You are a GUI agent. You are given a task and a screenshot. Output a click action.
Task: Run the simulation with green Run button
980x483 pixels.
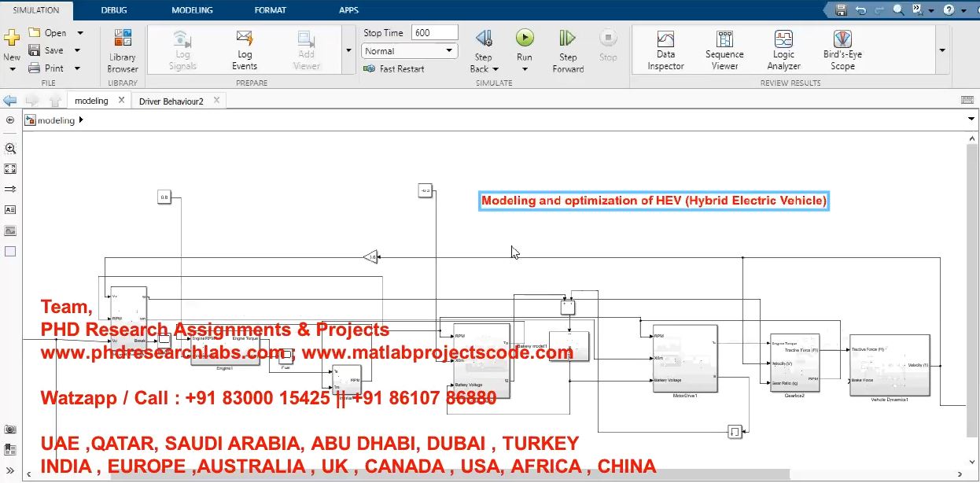pos(525,38)
